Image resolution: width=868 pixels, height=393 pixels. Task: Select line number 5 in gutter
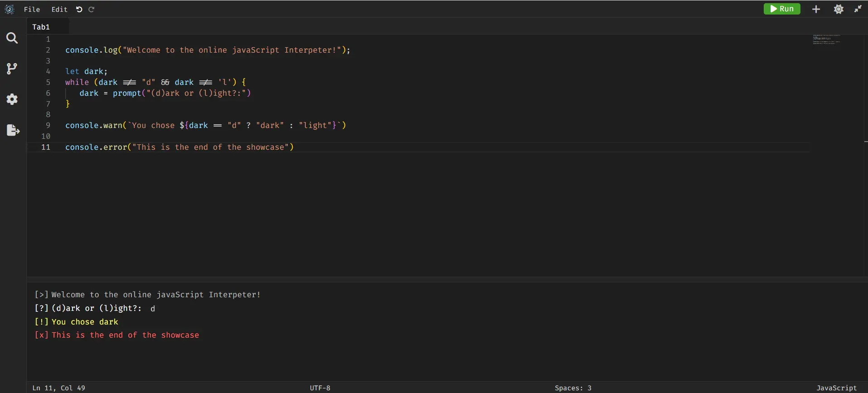point(48,82)
